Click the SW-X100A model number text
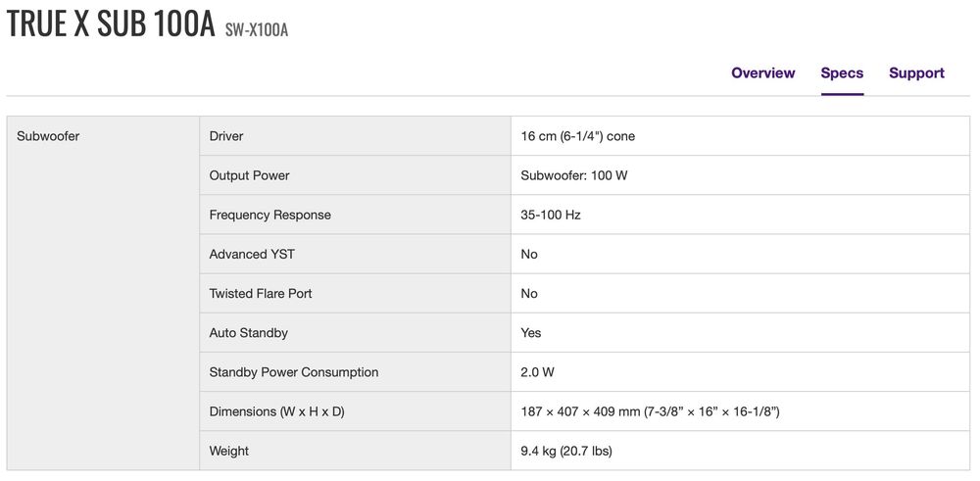980x481 pixels. [x=257, y=30]
